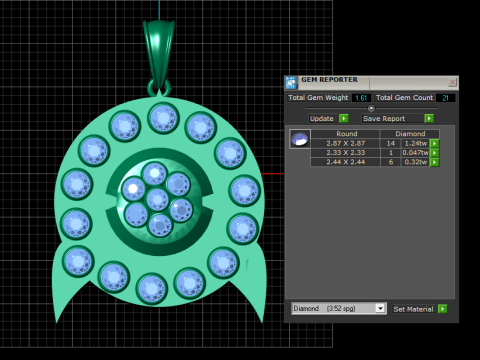
Task: Click the 0.32tw weight cell
Action: (x=415, y=162)
